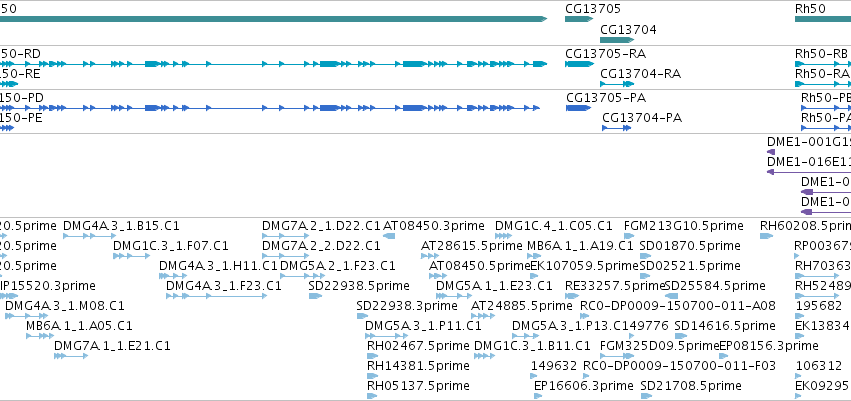Select the MB6A.1_1.A05.C1 label
851x401 pixels.
79,326
